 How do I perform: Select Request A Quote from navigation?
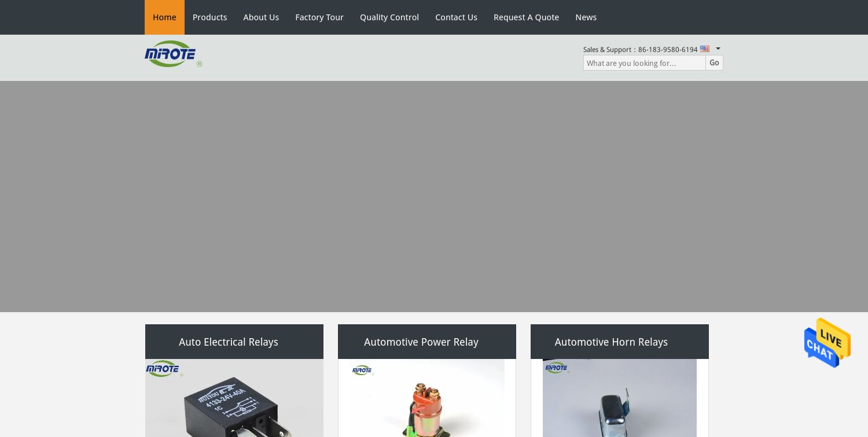click(x=526, y=17)
